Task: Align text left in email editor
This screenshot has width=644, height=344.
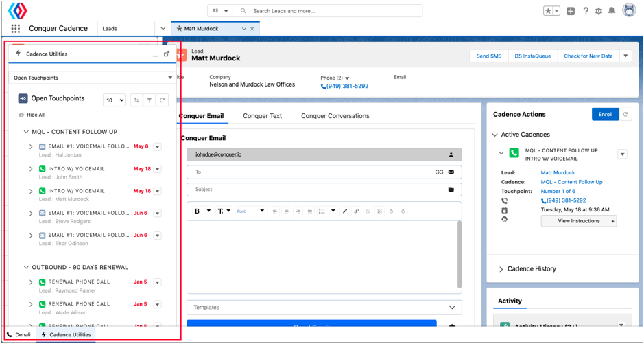Action: pyautogui.click(x=275, y=211)
